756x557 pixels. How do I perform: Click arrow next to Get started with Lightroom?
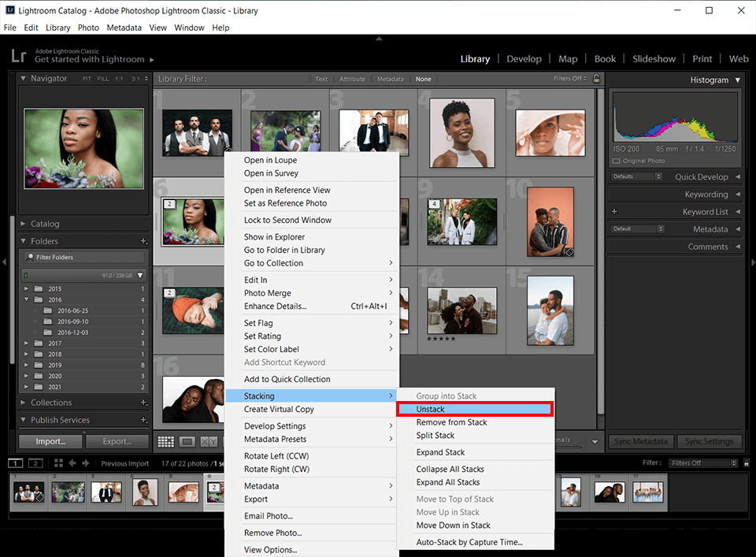click(x=151, y=60)
